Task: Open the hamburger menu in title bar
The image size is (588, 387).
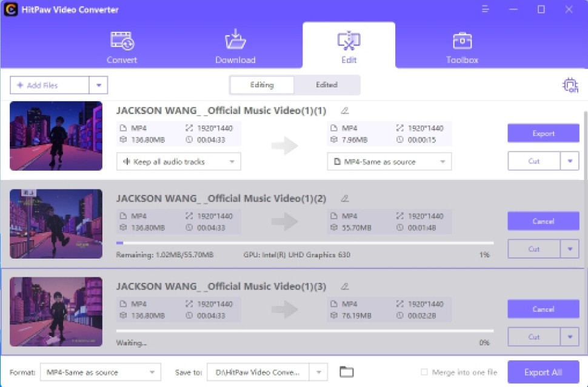Action: click(x=485, y=9)
